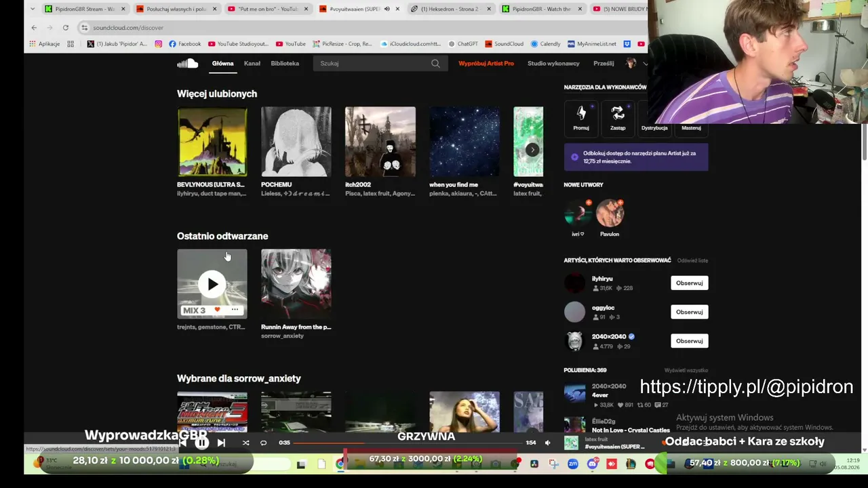Click Wyświetl wszystko for likes
Viewport: 868px width, 488px height.
point(686,370)
